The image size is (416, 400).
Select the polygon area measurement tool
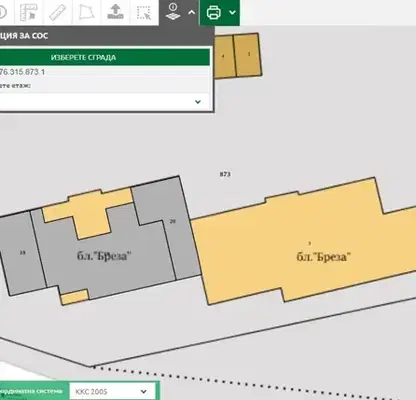[x=86, y=12]
